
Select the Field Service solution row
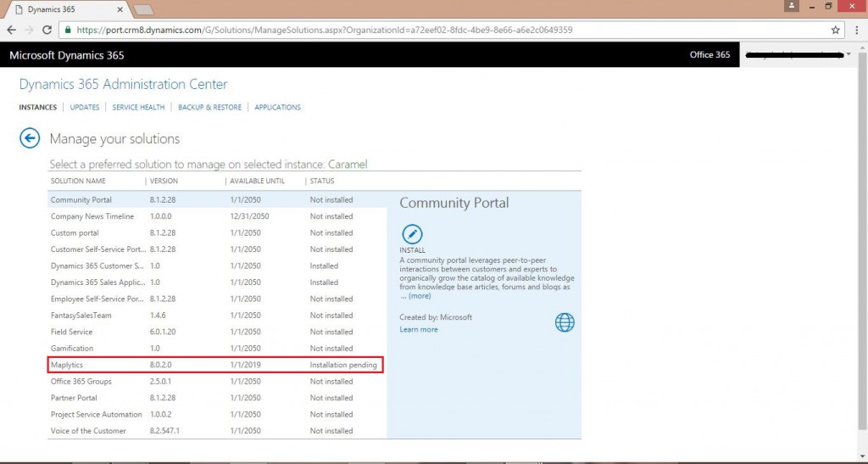point(217,332)
